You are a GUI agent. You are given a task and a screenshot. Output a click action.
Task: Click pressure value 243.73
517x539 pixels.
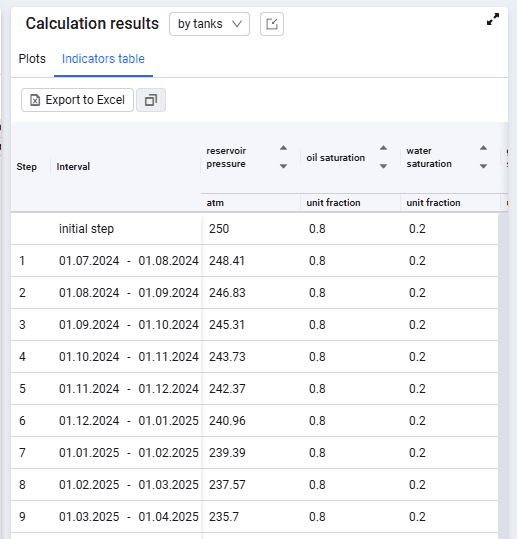pyautogui.click(x=227, y=356)
